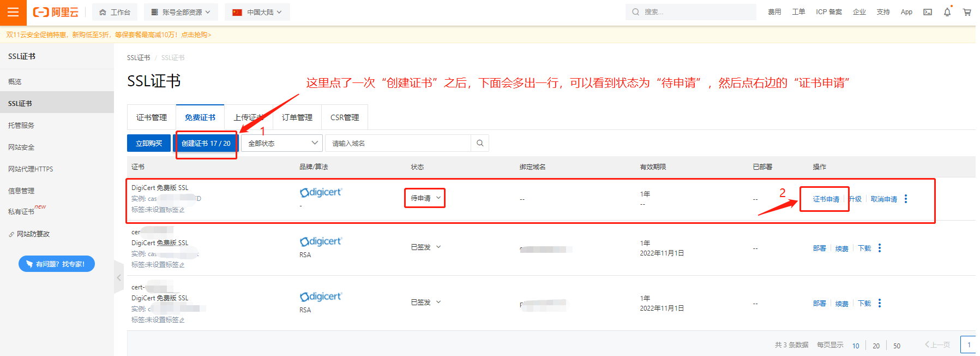The image size is (980, 356).
Task: Click the 有问题? 找专家! button
Action: pyautogui.click(x=57, y=264)
